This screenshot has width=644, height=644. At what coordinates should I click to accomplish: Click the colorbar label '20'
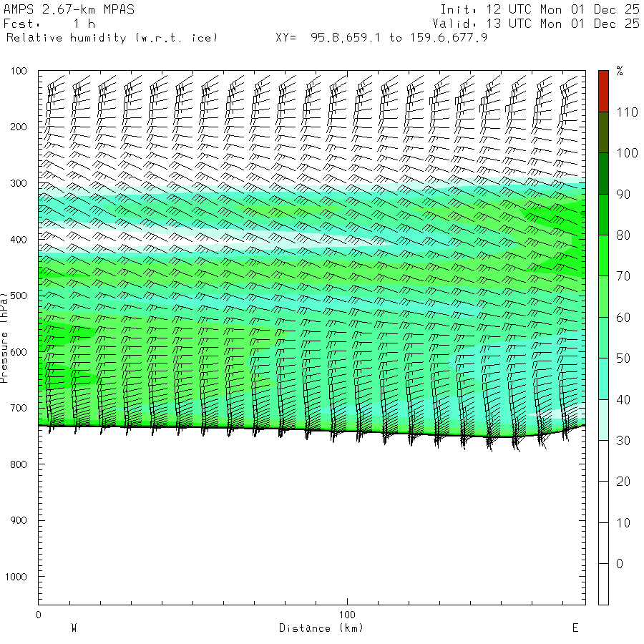tap(623, 482)
